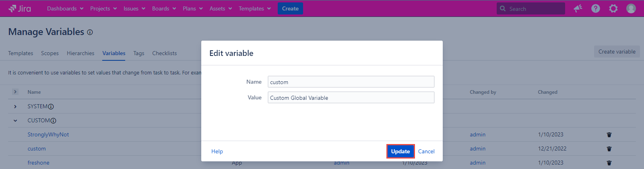This screenshot has height=169, width=644.
Task: Open the user profile avatar
Action: coord(631,8)
